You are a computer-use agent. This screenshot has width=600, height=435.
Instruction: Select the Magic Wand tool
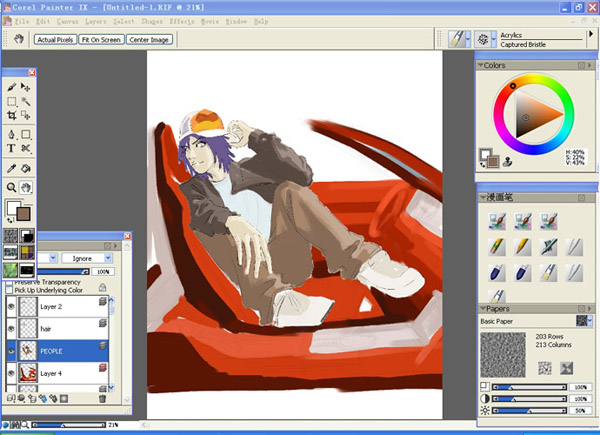click(26, 102)
